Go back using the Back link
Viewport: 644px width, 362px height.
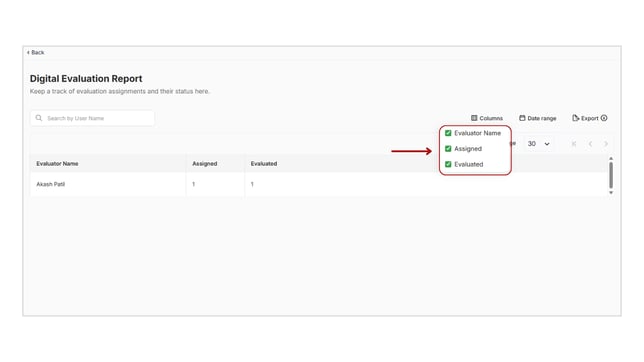[x=36, y=53]
